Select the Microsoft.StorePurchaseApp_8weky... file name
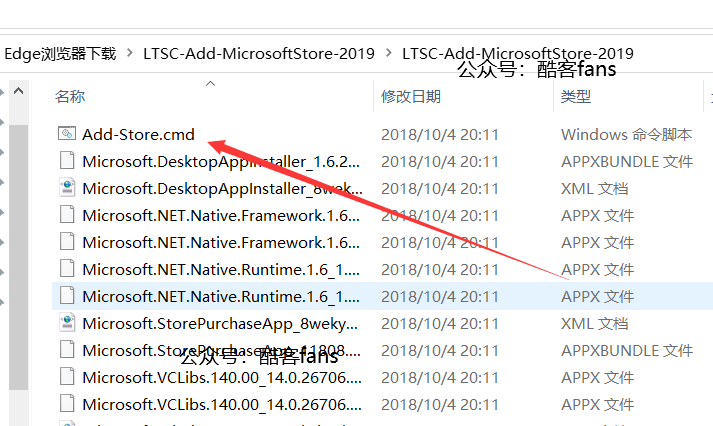Image resolution: width=713 pixels, height=426 pixels. coord(220,324)
